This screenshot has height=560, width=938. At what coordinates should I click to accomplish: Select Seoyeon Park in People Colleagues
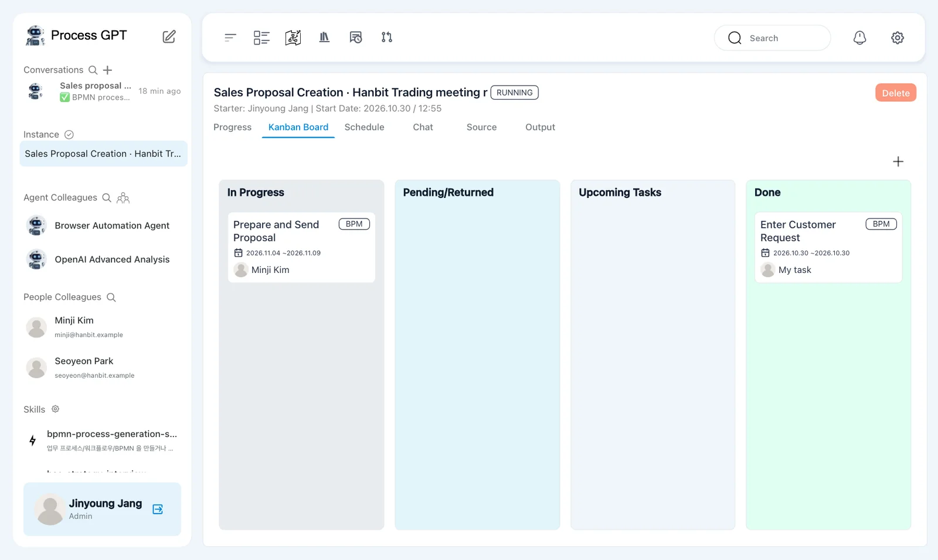click(x=103, y=367)
